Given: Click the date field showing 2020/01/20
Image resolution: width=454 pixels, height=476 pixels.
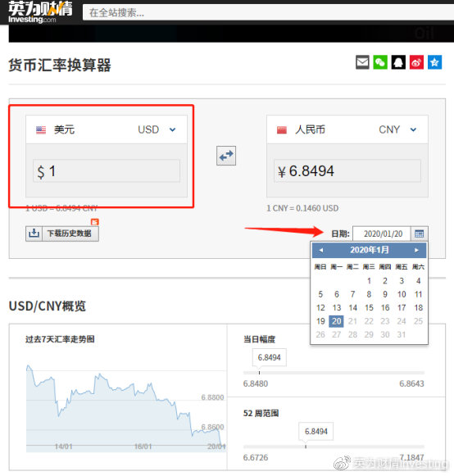Looking at the screenshot, I should pos(382,233).
